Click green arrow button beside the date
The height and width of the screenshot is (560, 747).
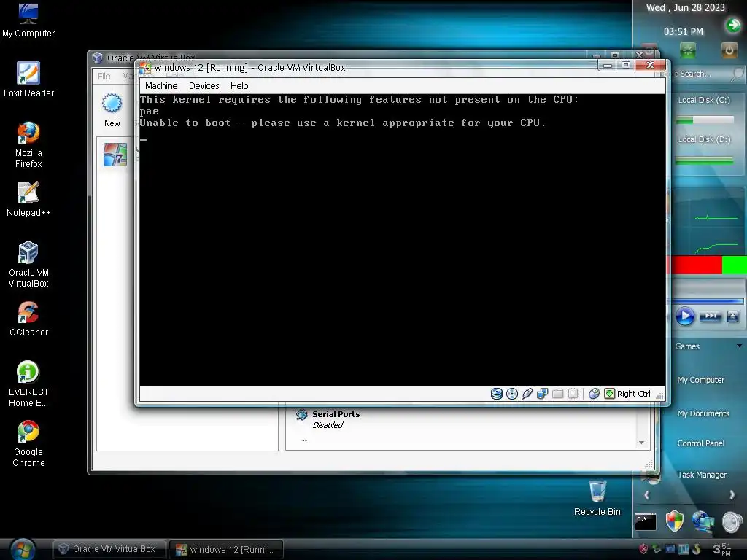(733, 25)
